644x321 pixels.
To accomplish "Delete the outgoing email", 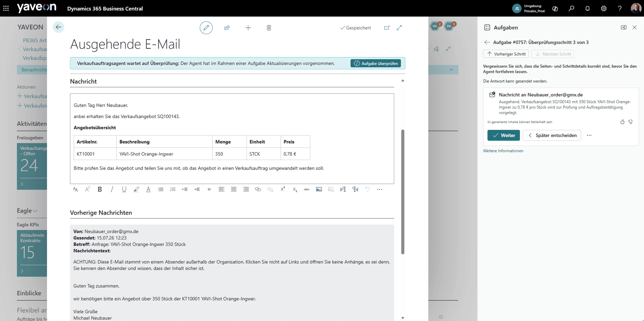I will point(269,28).
